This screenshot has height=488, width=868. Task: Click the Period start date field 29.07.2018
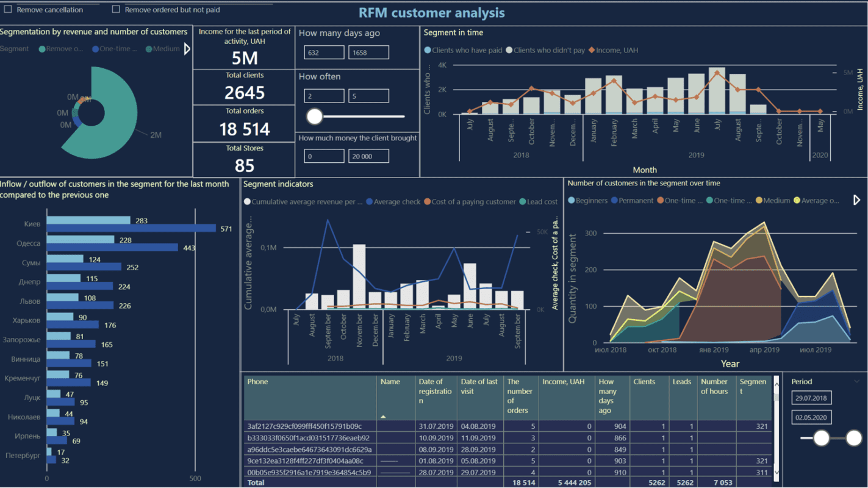coord(811,398)
